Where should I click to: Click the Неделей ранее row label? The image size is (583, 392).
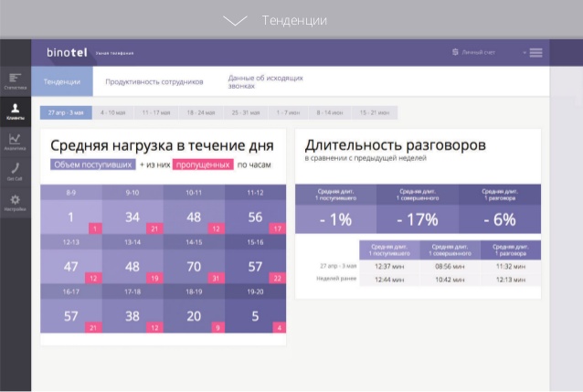pos(336,279)
